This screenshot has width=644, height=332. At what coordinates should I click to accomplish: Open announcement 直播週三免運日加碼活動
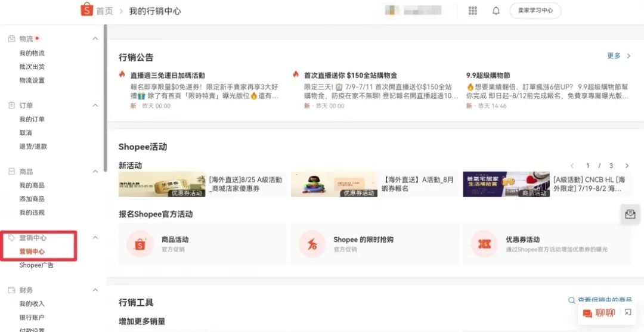pyautogui.click(x=168, y=76)
